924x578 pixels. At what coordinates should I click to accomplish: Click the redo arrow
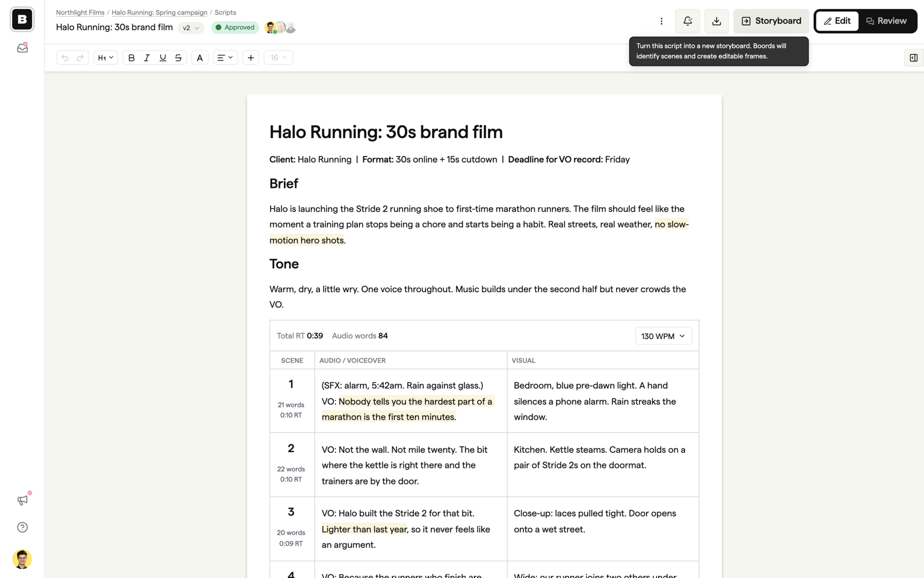click(x=80, y=58)
